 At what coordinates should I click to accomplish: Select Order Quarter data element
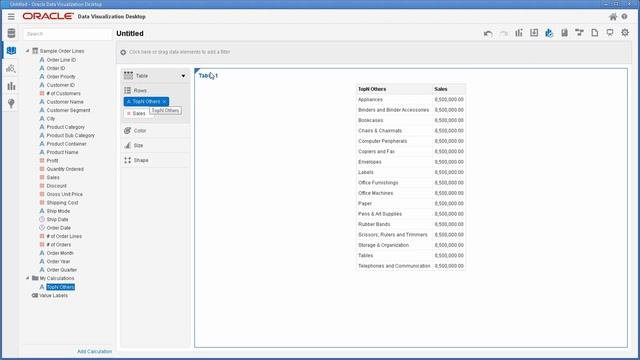(62, 270)
